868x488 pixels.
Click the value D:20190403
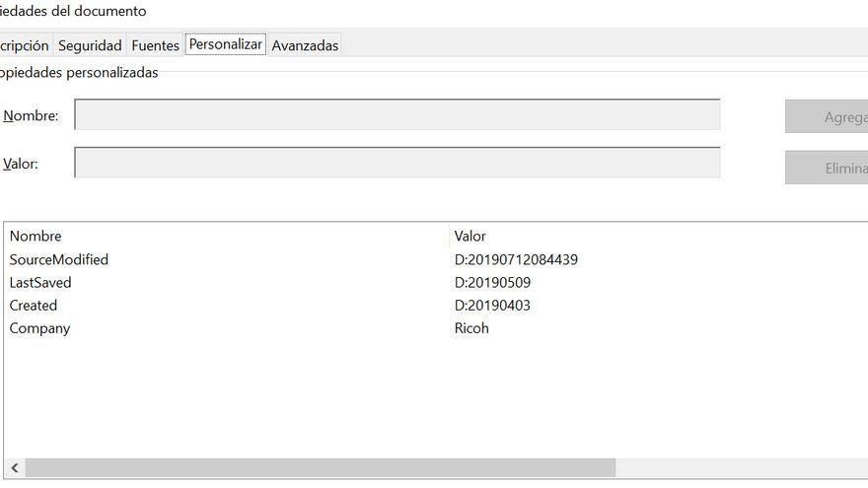point(492,305)
